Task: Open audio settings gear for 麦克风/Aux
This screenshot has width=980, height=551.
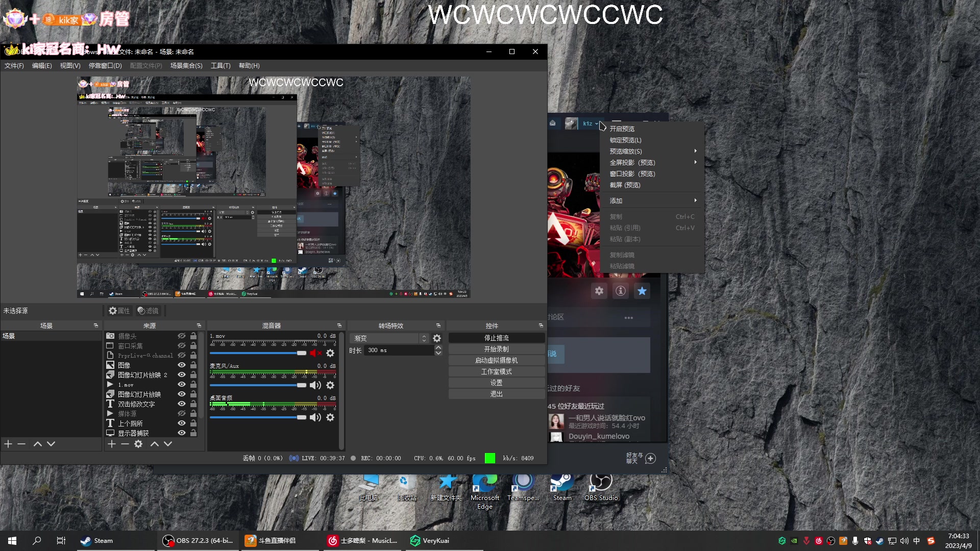Action: 330,385
